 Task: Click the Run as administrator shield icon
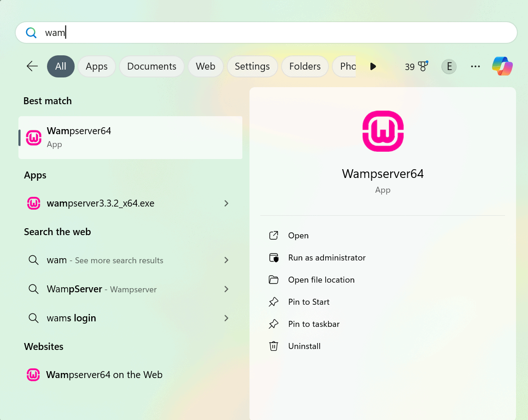274,258
